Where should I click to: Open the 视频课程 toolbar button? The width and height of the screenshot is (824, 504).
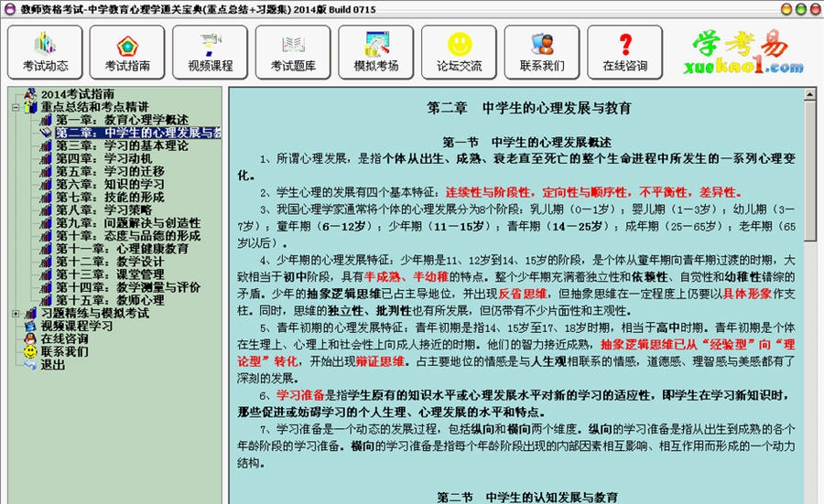pos(211,52)
